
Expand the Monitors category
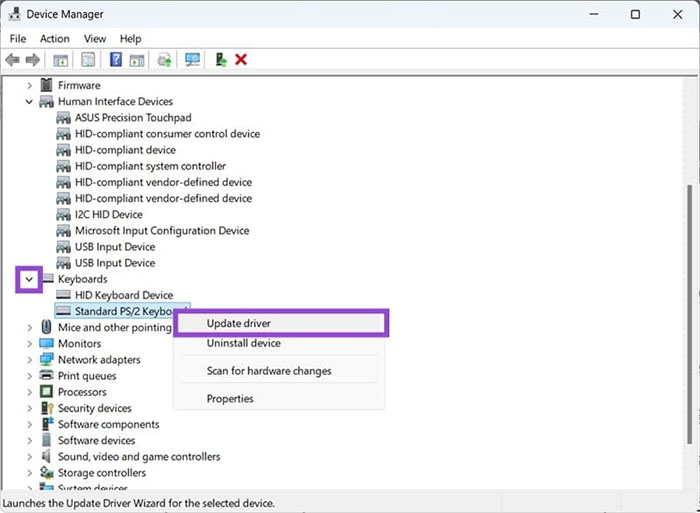29,343
